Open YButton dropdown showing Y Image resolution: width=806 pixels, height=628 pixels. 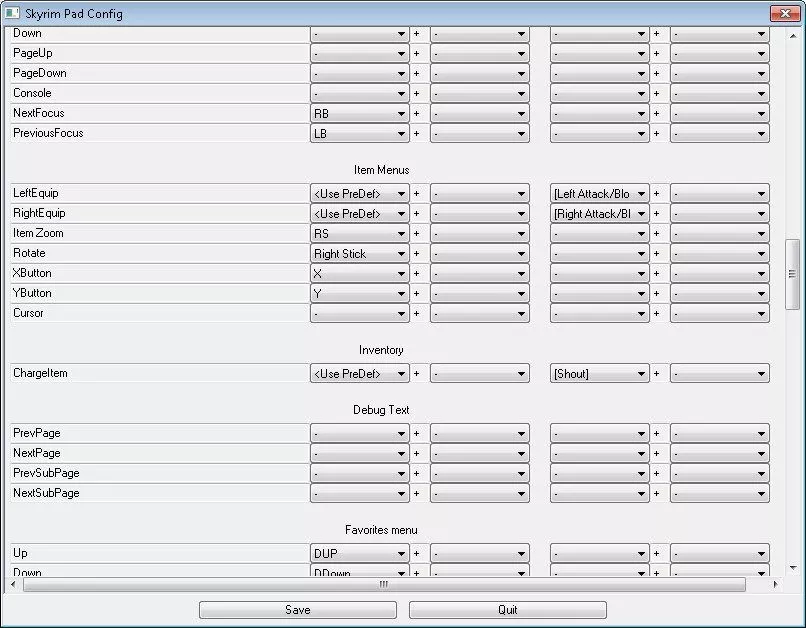pyautogui.click(x=359, y=294)
